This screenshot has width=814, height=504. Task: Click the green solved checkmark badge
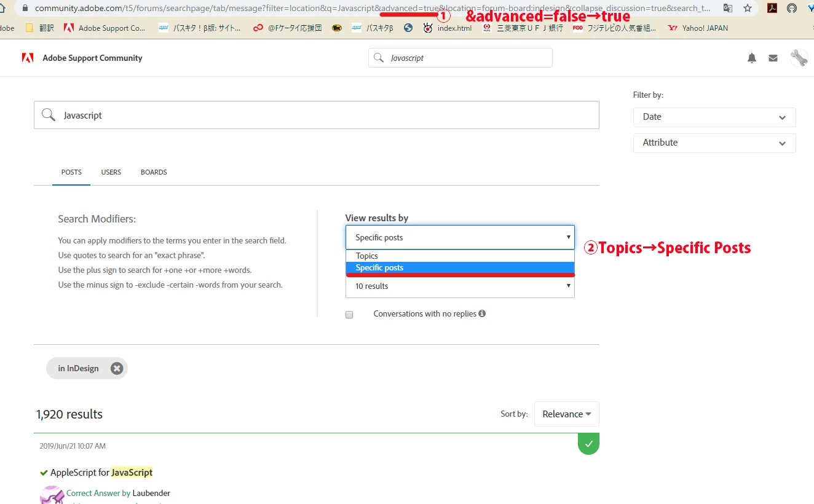point(588,443)
